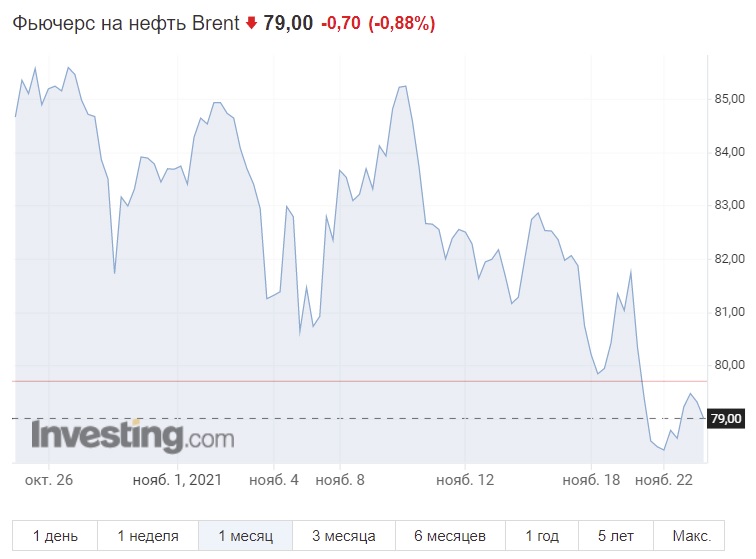Click the окт. 26 date axis label

click(49, 480)
